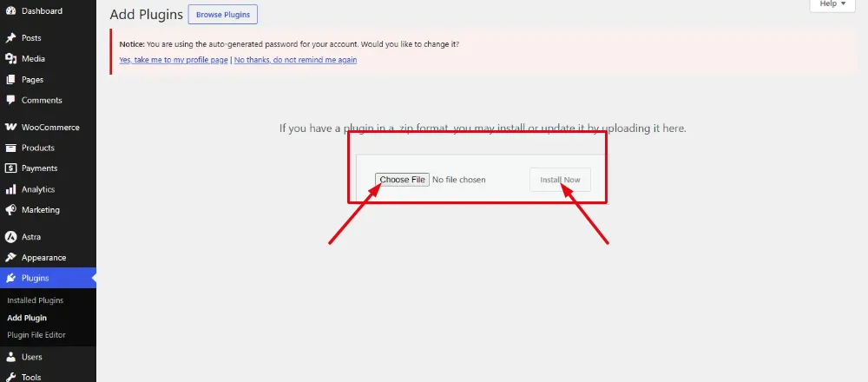Click the Dashboard gauge icon
This screenshot has width=868, height=382.
[10, 11]
